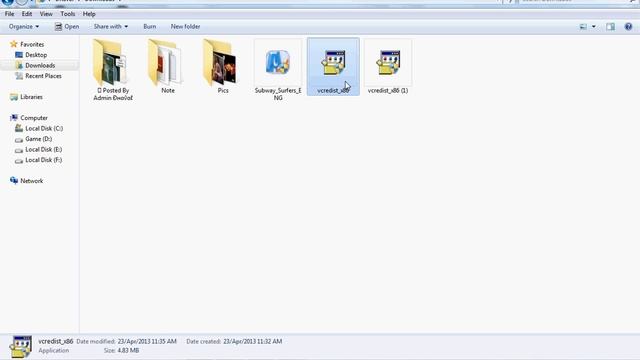This screenshot has width=640, height=360.
Task: Select the Subway_Surfers_ENG application icon
Action: [278, 62]
